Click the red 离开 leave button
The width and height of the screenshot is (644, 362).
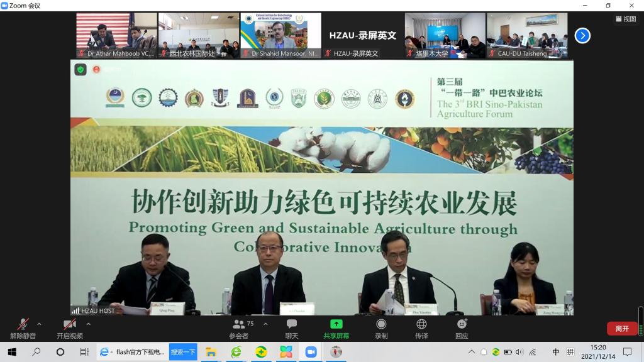click(x=621, y=329)
